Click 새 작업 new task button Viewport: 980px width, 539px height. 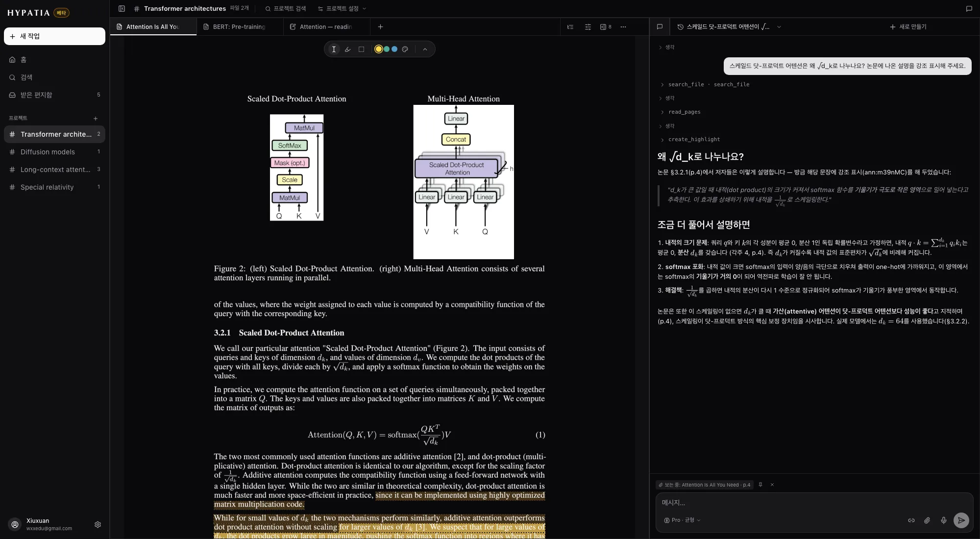click(54, 36)
